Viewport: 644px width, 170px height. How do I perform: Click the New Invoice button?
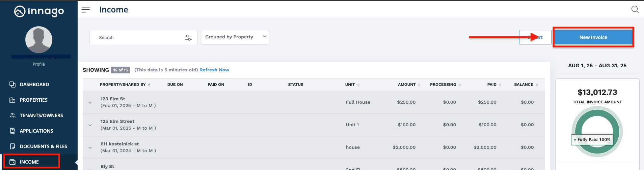[x=593, y=37]
